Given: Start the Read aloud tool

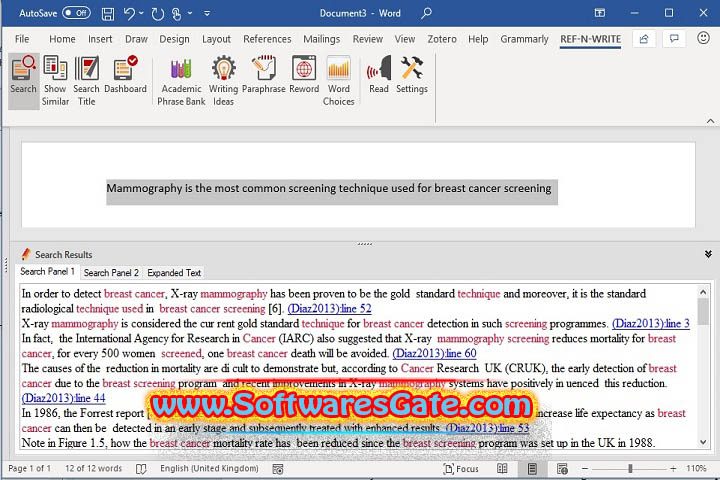Looking at the screenshot, I should pos(379,76).
